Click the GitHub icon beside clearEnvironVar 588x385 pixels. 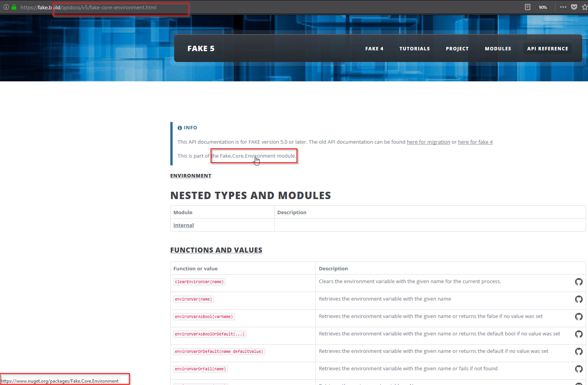pos(579,282)
